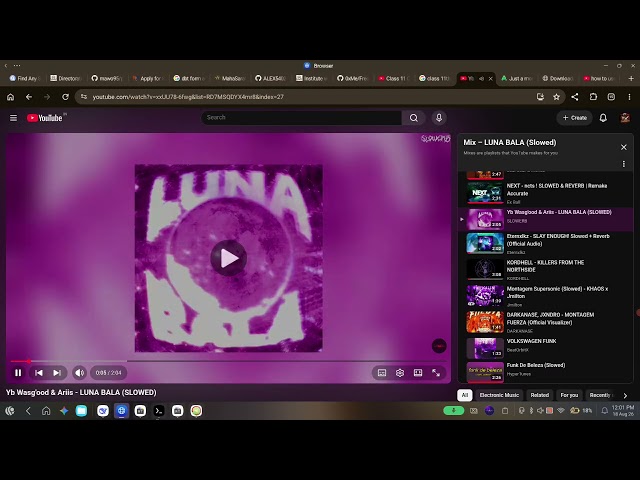
Task: Play Montagem Supersonic (Slowed) track
Action: [545, 296]
